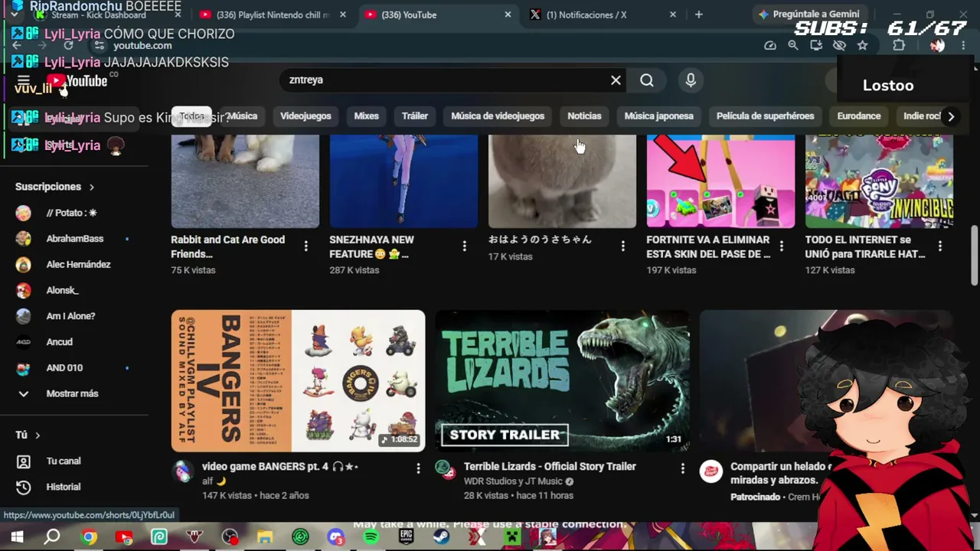The width and height of the screenshot is (980, 551).
Task: Open the video game BANGERS pt. 4 title
Action: pyautogui.click(x=280, y=467)
